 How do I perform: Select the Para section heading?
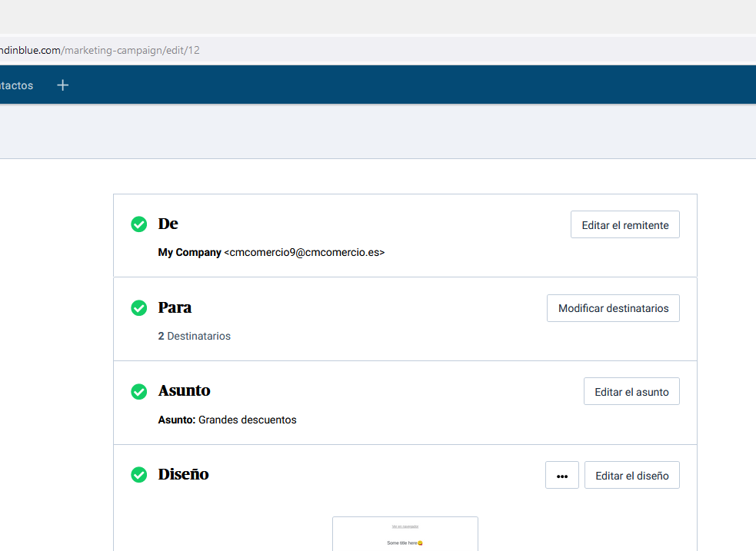(175, 307)
